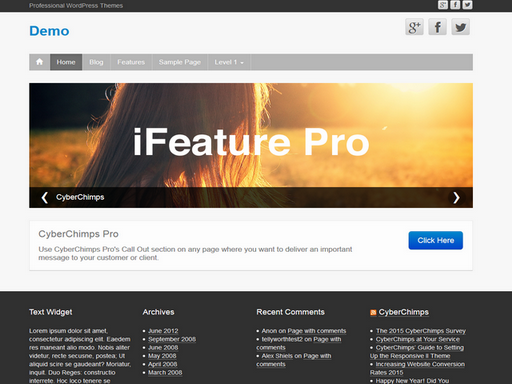Image resolution: width=512 pixels, height=384 pixels.
Task: Open the May 2008 archive link
Action: [162, 356]
